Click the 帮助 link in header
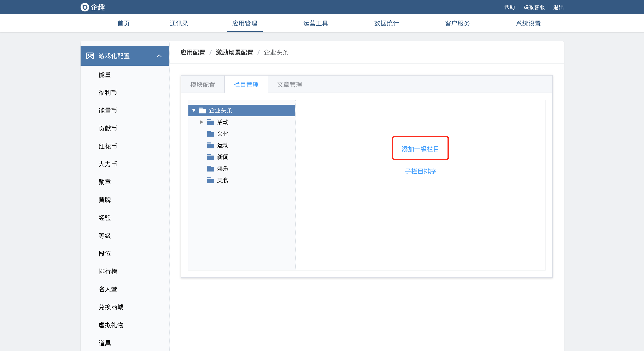 pos(509,7)
